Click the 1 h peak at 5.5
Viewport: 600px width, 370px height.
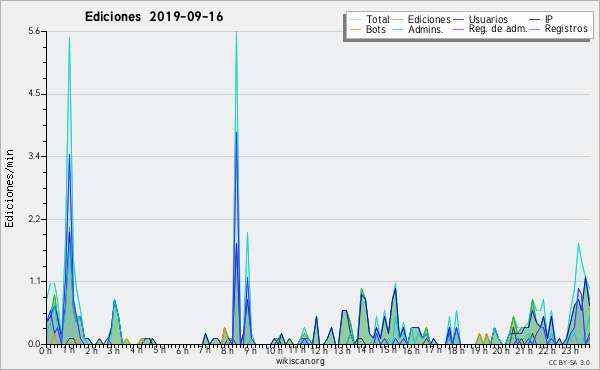tap(69, 38)
